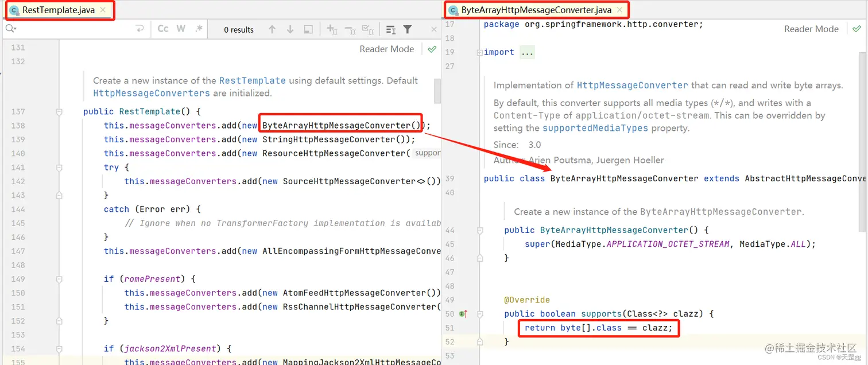
Task: Click the folded import ellipsis placeholder
Action: point(527,52)
